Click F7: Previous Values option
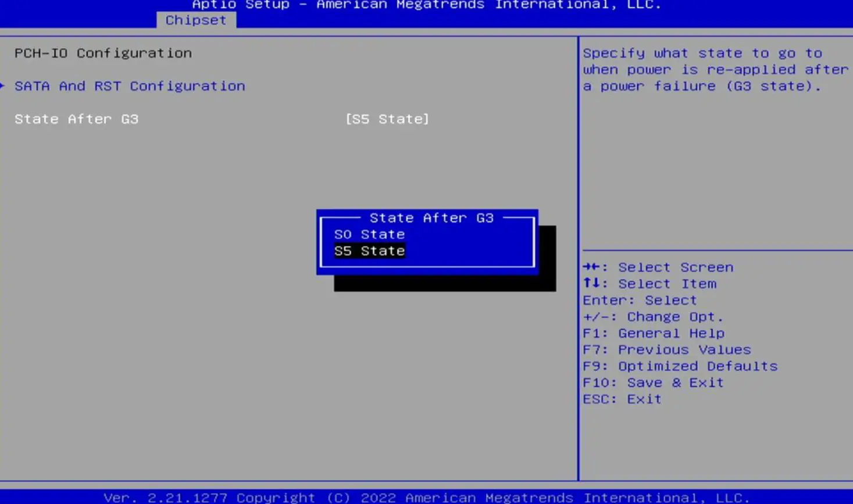The width and height of the screenshot is (853, 504). pyautogui.click(x=666, y=349)
